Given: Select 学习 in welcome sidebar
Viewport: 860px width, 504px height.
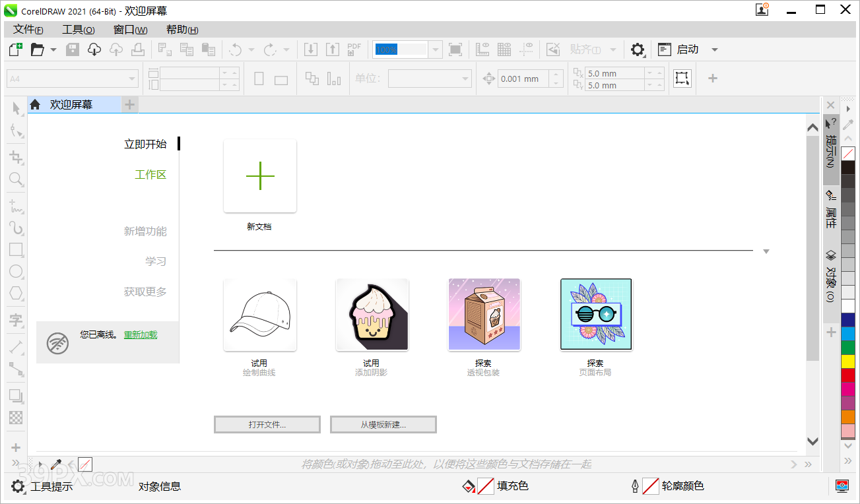Looking at the screenshot, I should click(x=156, y=261).
